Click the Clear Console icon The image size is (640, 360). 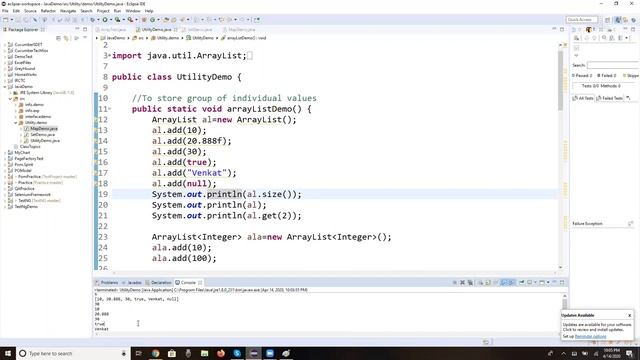pyautogui.click(x=480, y=282)
